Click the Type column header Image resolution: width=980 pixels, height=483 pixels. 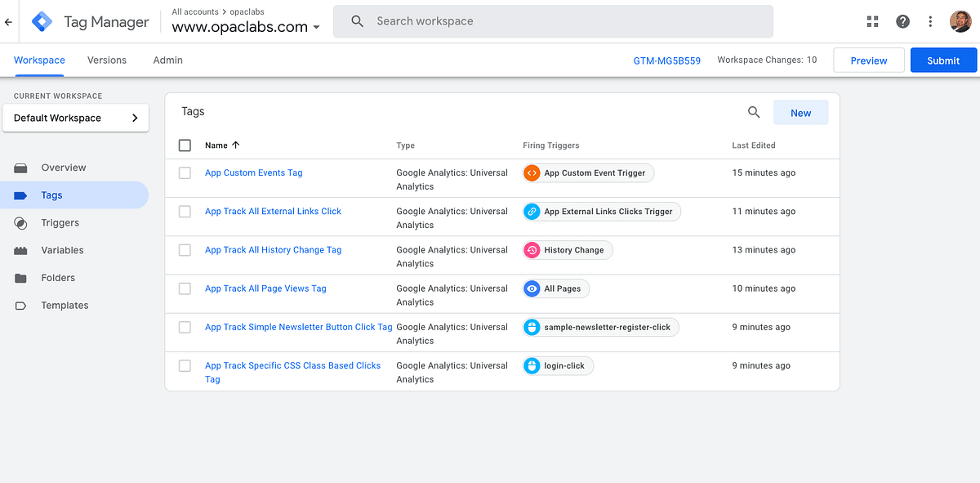[x=406, y=145]
